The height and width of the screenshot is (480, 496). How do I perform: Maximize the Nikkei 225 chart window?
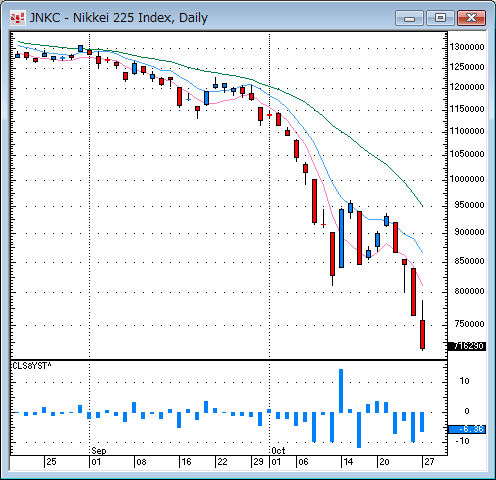[440, 18]
